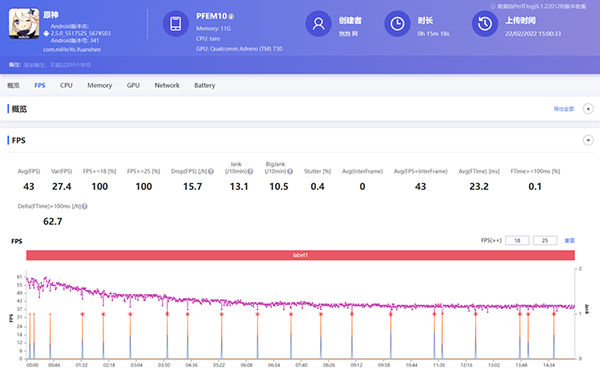Click info icon beside PFEM10 device name
The image size is (600, 369).
click(232, 16)
